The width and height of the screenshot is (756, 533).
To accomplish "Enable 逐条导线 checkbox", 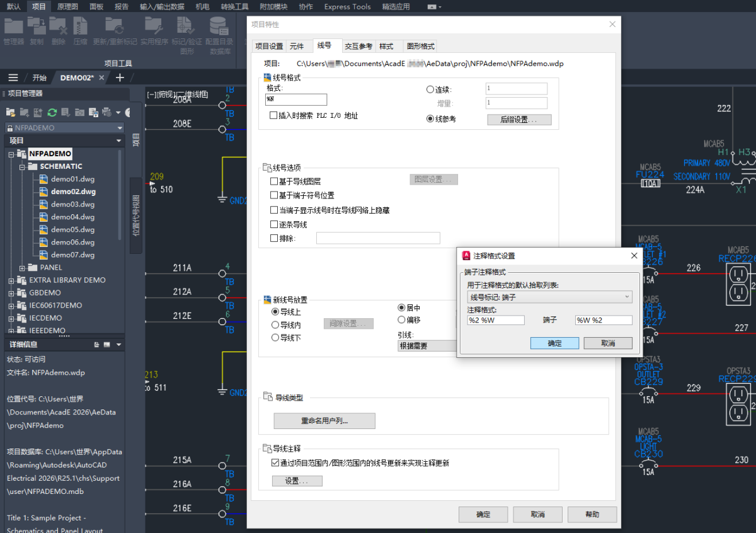I will [274, 224].
